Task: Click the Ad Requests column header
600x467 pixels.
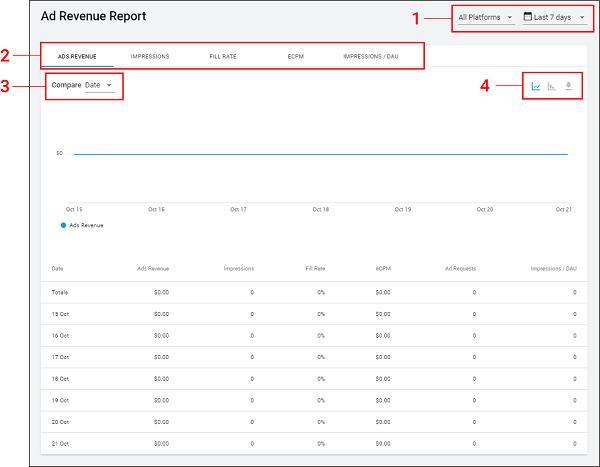Action: point(460,268)
